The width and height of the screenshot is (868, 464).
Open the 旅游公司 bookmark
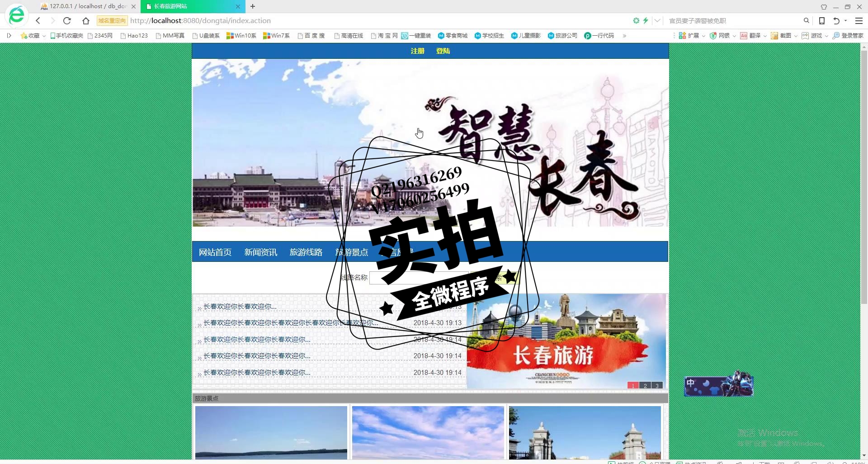pos(562,36)
